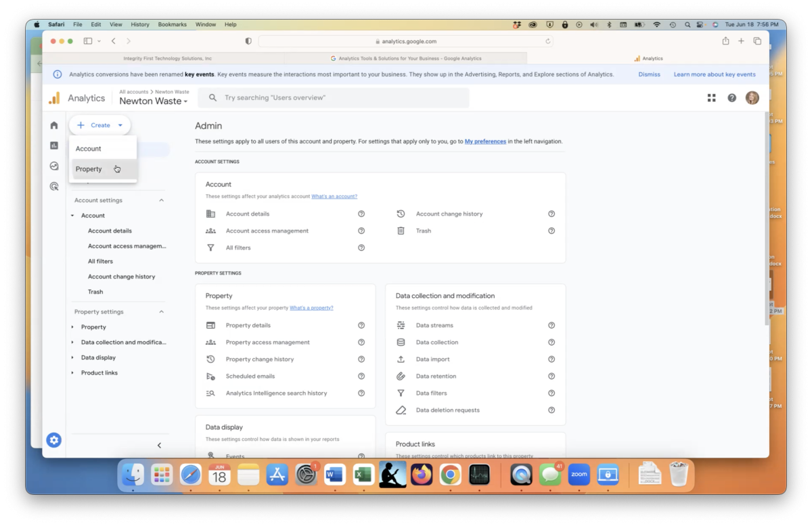Click the Analytics Intelligence search history icon
This screenshot has width=812, height=526.
tap(210, 392)
